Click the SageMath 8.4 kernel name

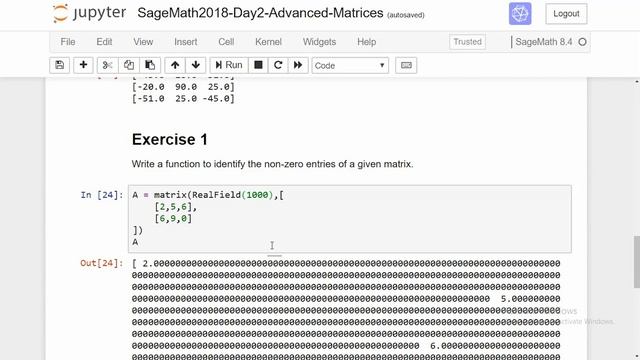pos(544,42)
